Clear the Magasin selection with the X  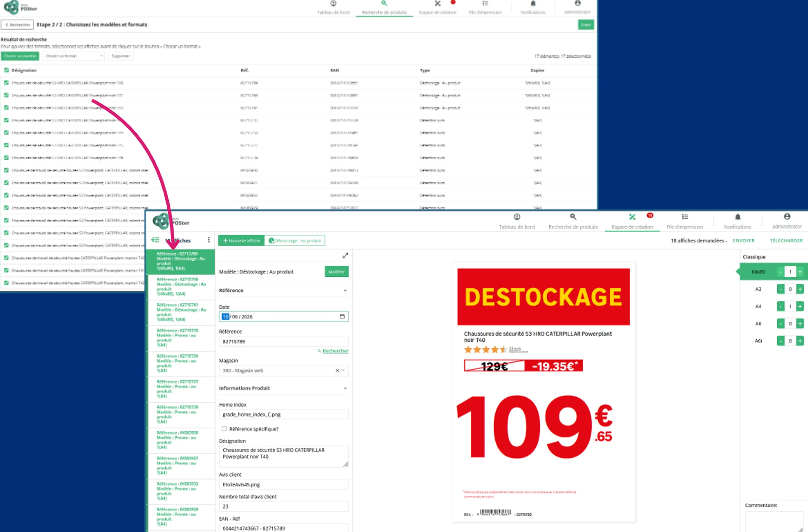pyautogui.click(x=337, y=370)
